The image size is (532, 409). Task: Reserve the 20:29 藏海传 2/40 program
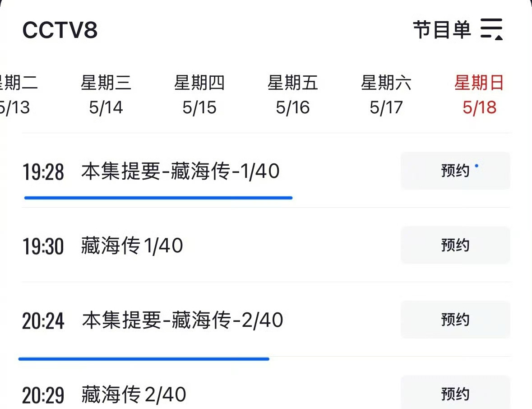click(x=455, y=393)
